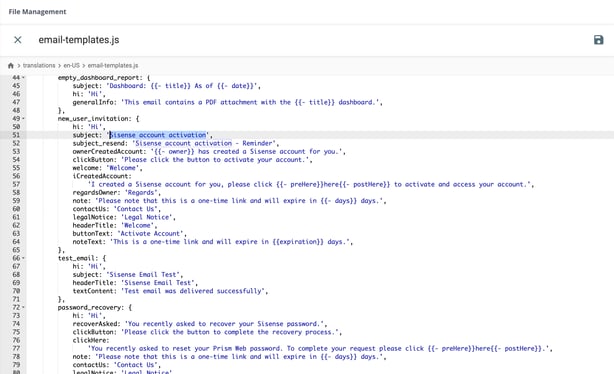Open the en-US breadcrumb folder

pyautogui.click(x=71, y=65)
